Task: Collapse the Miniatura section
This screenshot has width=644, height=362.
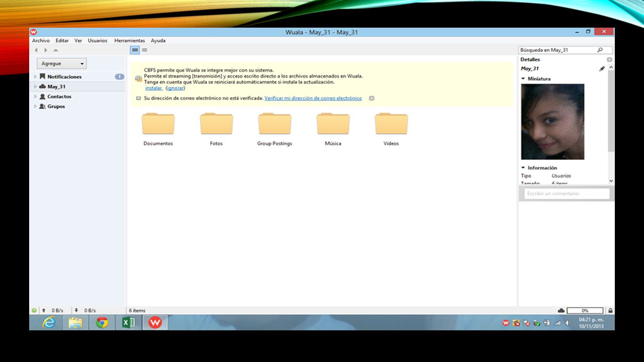Action: 523,79
